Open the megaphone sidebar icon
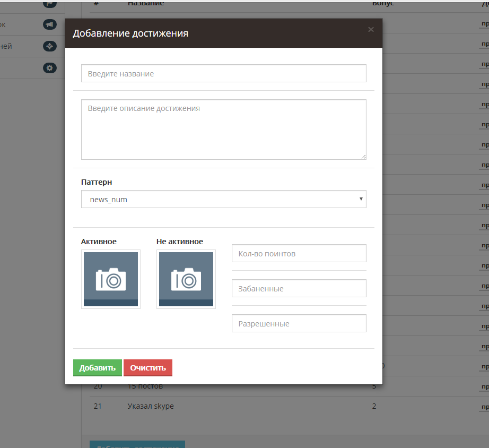 coord(49,24)
